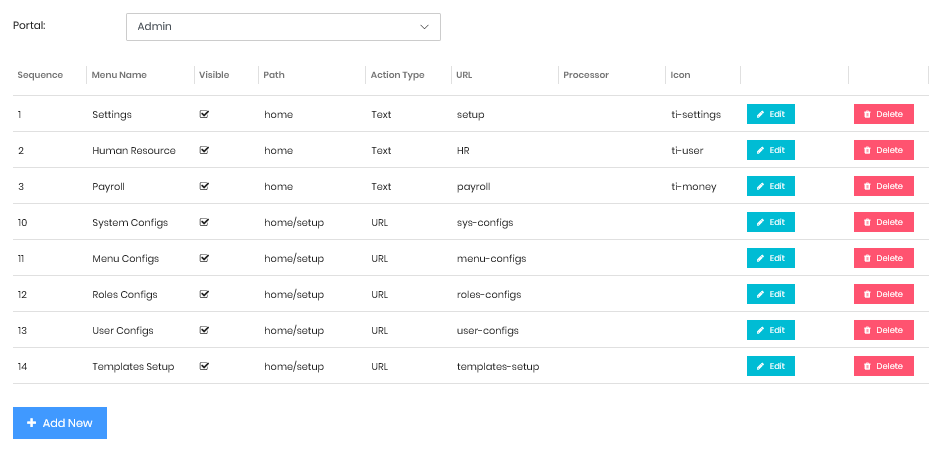944x453 pixels.
Task: Toggle Visible checkbox for Payroll
Action: pos(204,186)
